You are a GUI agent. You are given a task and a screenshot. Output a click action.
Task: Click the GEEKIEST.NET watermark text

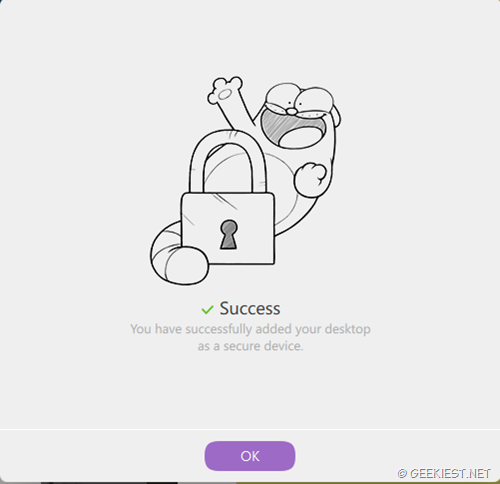pos(450,473)
